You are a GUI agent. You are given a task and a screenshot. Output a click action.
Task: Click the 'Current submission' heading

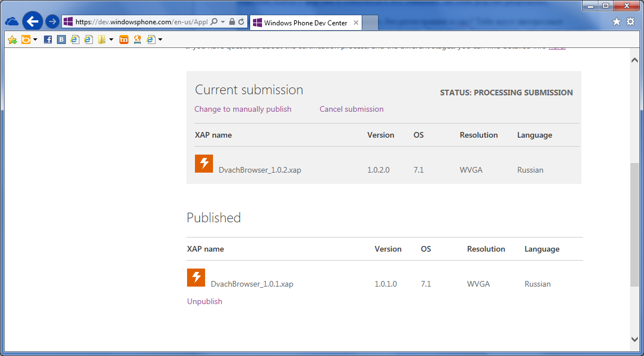coord(249,90)
